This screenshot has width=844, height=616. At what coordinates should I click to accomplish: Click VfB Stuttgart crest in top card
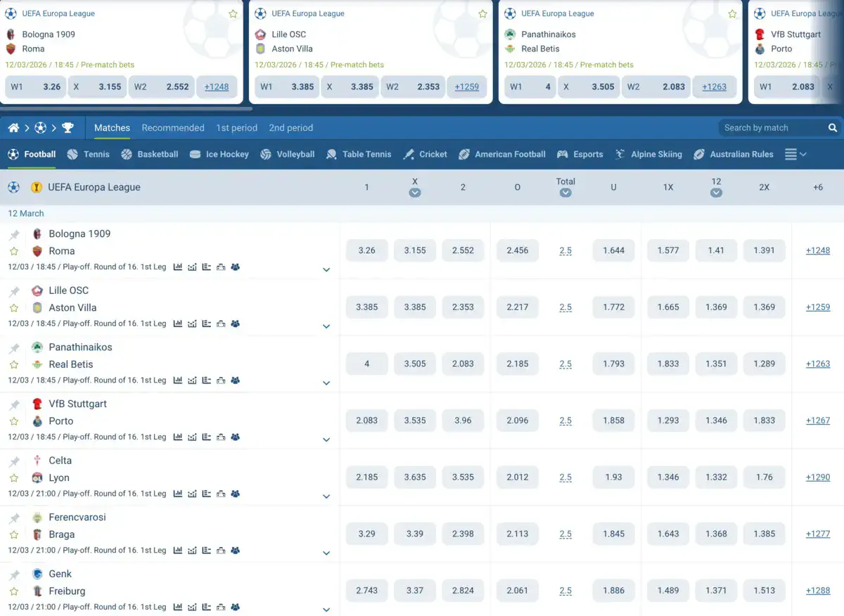(x=760, y=34)
